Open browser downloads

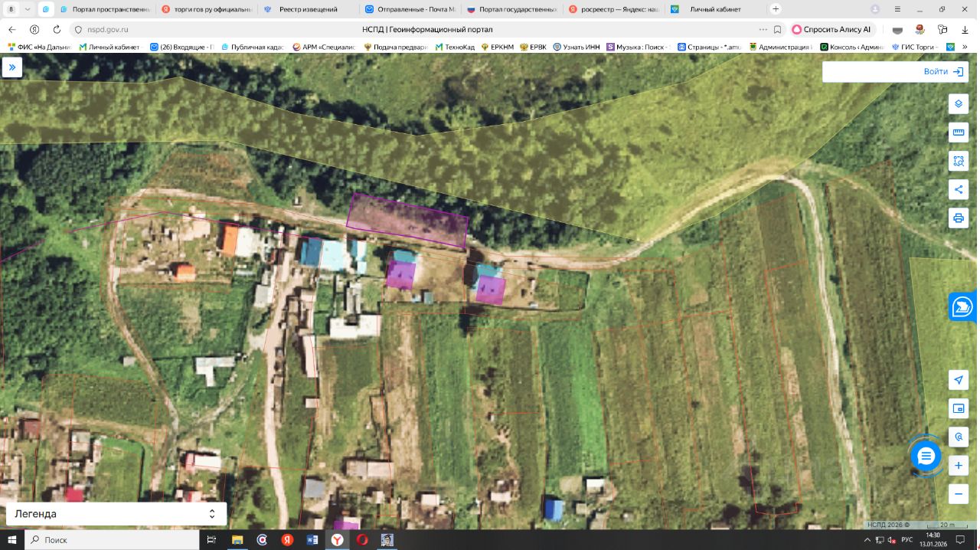pyautogui.click(x=964, y=29)
